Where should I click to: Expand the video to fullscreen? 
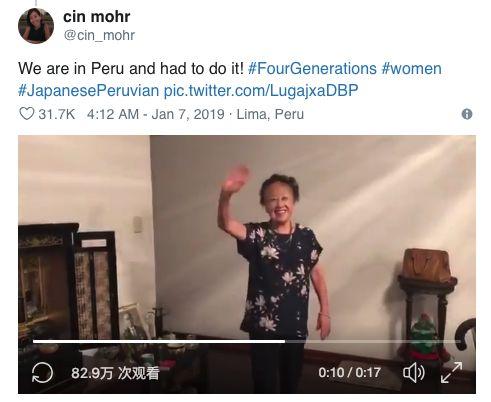point(451,372)
